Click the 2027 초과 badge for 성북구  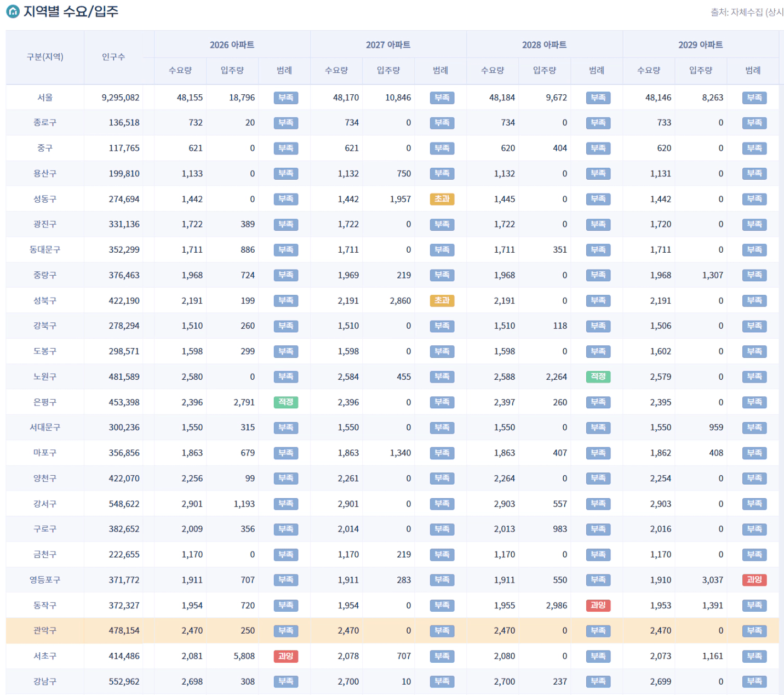(x=442, y=300)
